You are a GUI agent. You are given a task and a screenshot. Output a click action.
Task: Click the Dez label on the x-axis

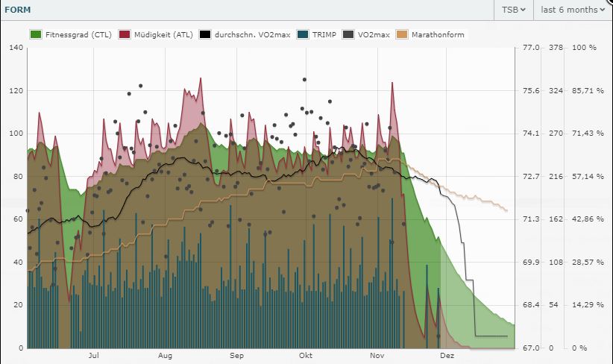(x=447, y=357)
